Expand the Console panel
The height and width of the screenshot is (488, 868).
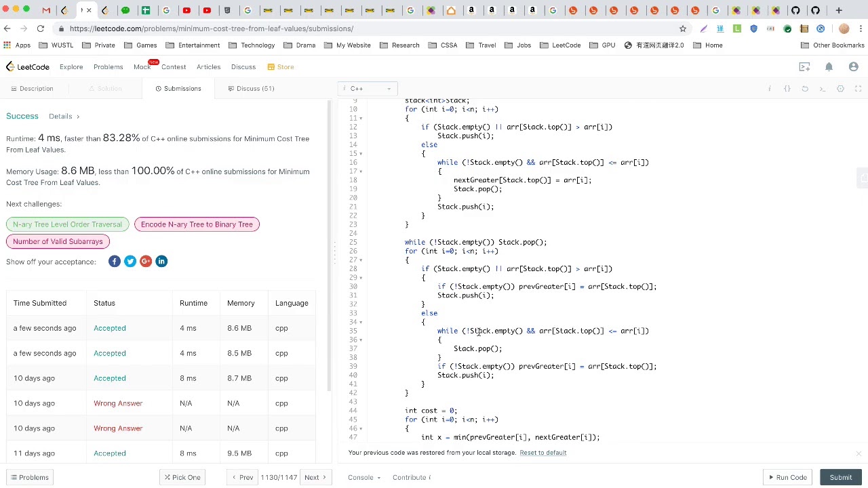point(364,477)
